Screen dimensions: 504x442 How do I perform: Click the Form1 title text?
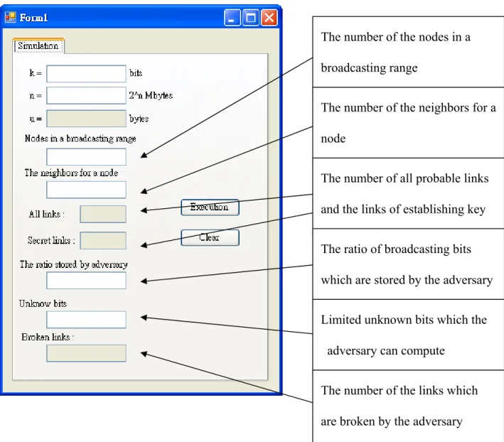tap(33, 18)
